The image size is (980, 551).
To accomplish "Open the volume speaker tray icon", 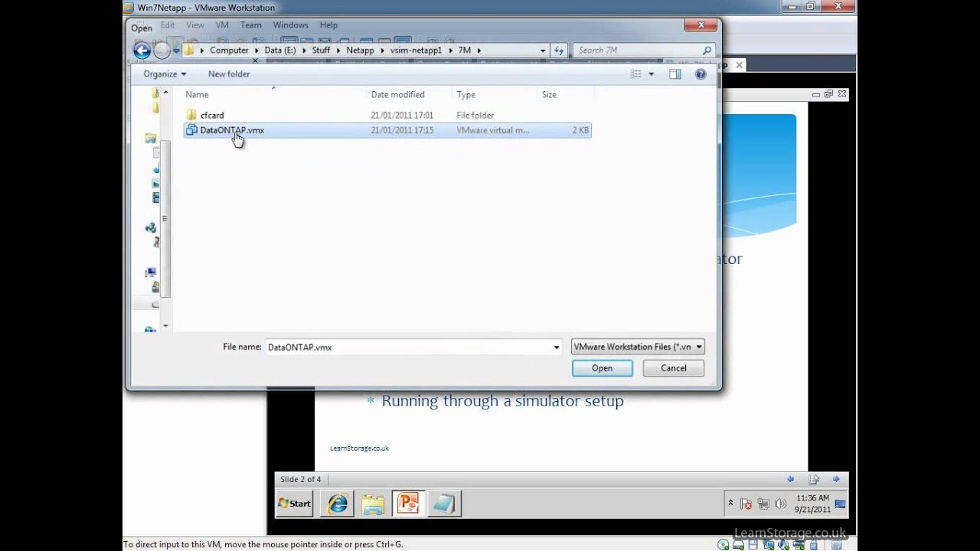I will pos(780,504).
